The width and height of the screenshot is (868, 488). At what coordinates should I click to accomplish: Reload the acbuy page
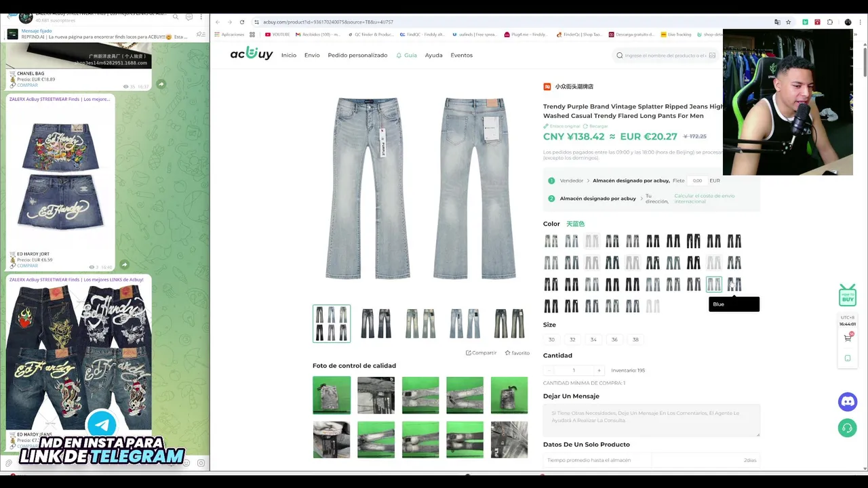pos(242,22)
